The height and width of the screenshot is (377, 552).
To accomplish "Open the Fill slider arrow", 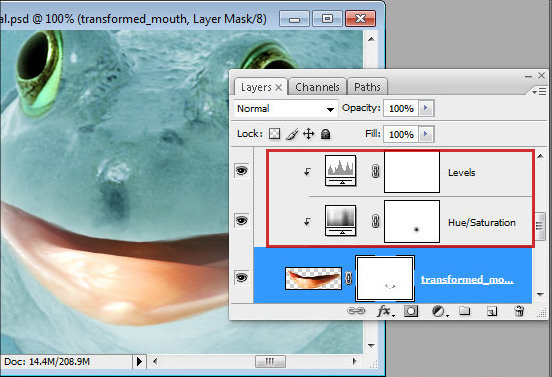I will click(426, 134).
